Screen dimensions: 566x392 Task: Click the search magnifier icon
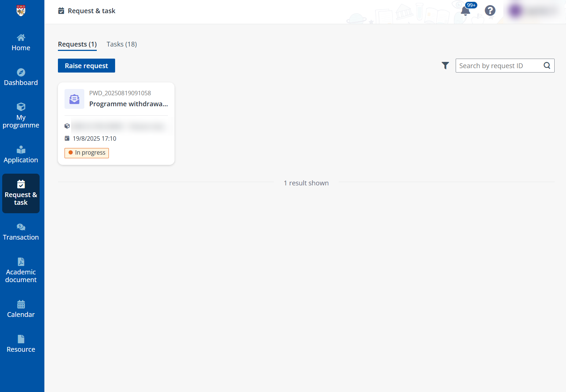tap(547, 66)
